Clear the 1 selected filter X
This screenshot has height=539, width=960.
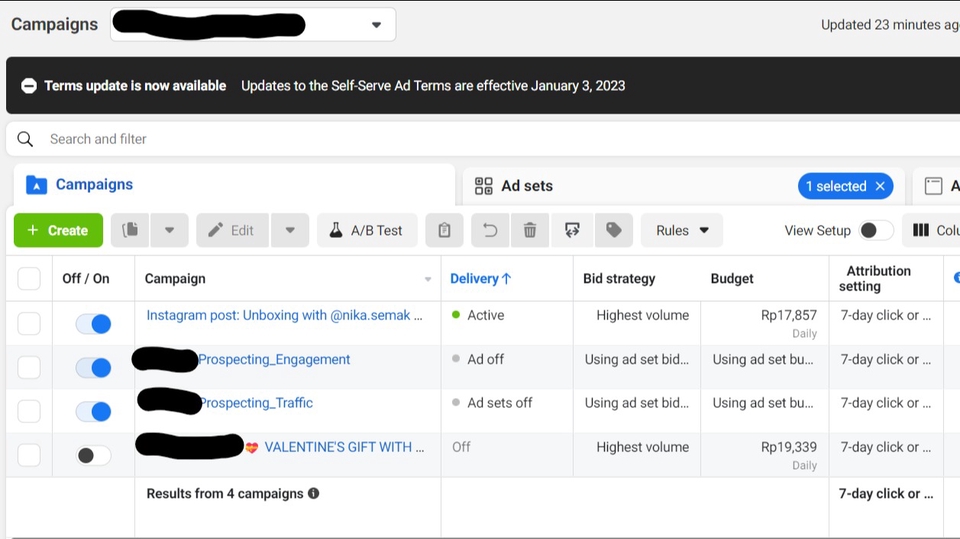880,186
